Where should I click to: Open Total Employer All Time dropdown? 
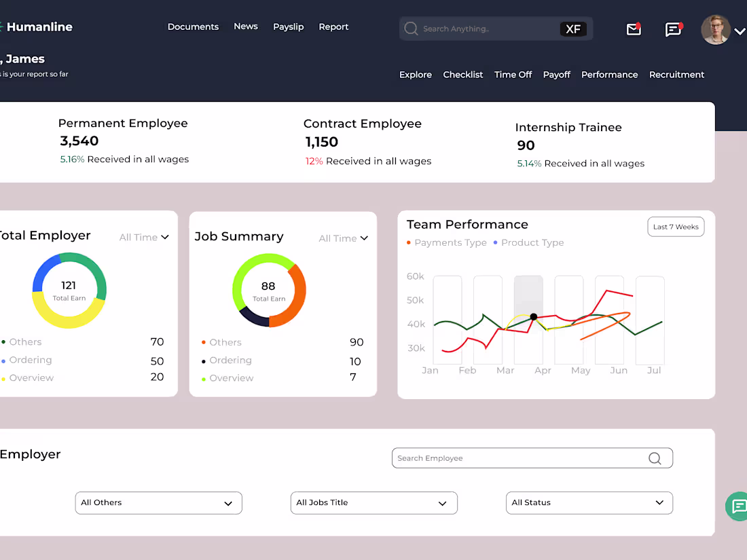pyautogui.click(x=144, y=237)
